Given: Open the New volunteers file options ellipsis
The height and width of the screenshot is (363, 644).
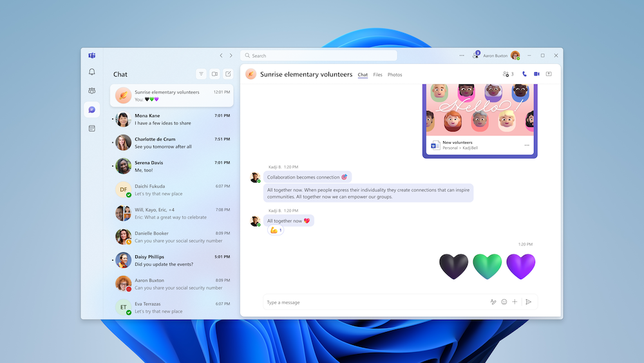Looking at the screenshot, I should tap(527, 145).
